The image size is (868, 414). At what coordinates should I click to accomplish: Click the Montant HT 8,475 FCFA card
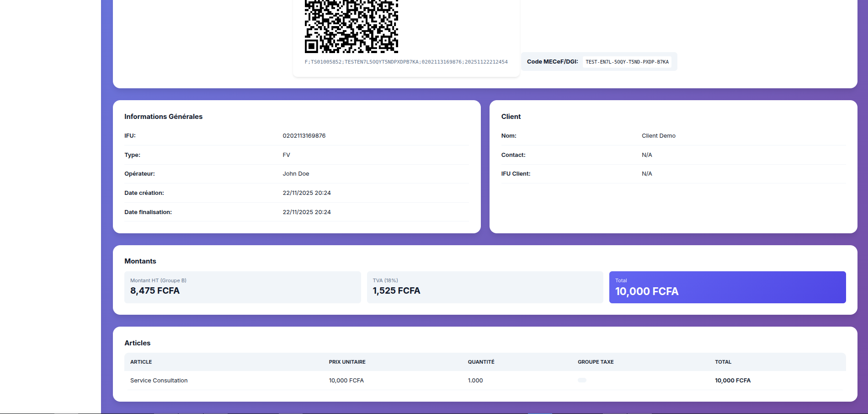(242, 287)
